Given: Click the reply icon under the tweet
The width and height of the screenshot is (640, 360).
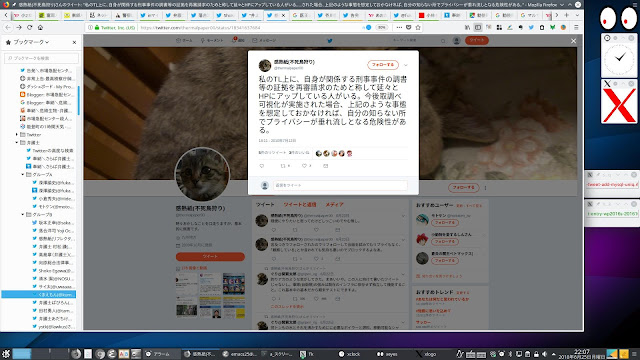Looking at the screenshot, I should click(x=262, y=166).
